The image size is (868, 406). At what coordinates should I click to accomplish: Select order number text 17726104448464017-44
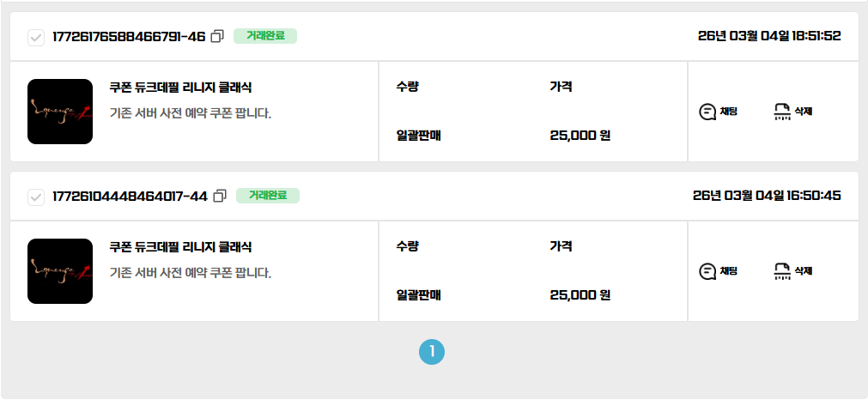tap(130, 196)
